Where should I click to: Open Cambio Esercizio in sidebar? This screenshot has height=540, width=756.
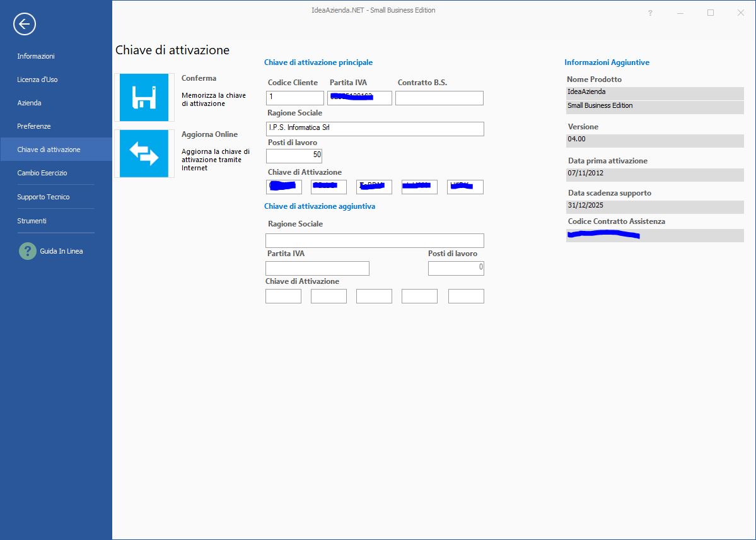42,173
